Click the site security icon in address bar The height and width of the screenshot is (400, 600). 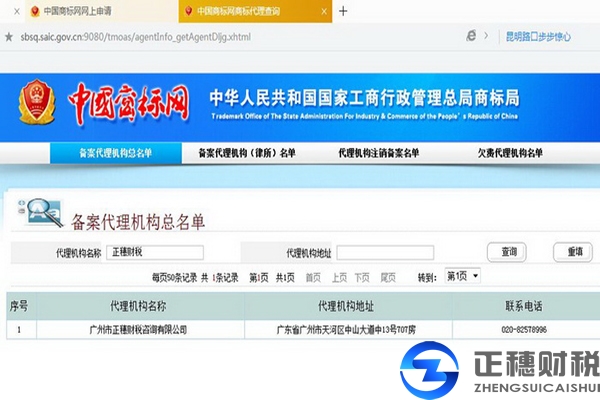(x=9, y=36)
